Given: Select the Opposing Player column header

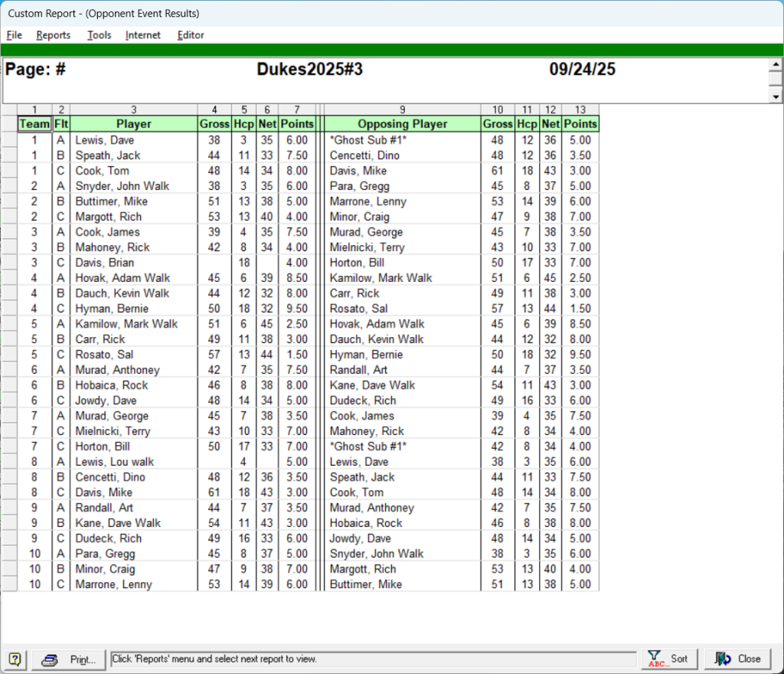Looking at the screenshot, I should [403, 124].
